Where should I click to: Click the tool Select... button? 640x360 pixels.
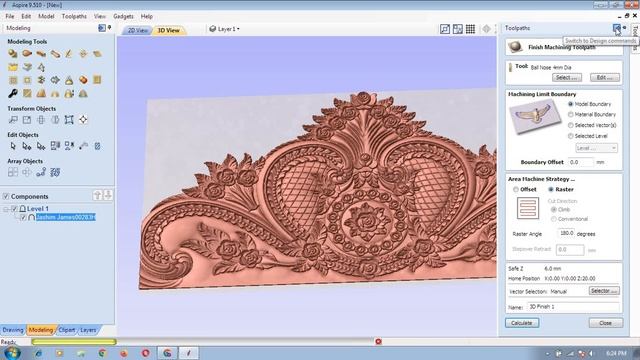click(567, 78)
